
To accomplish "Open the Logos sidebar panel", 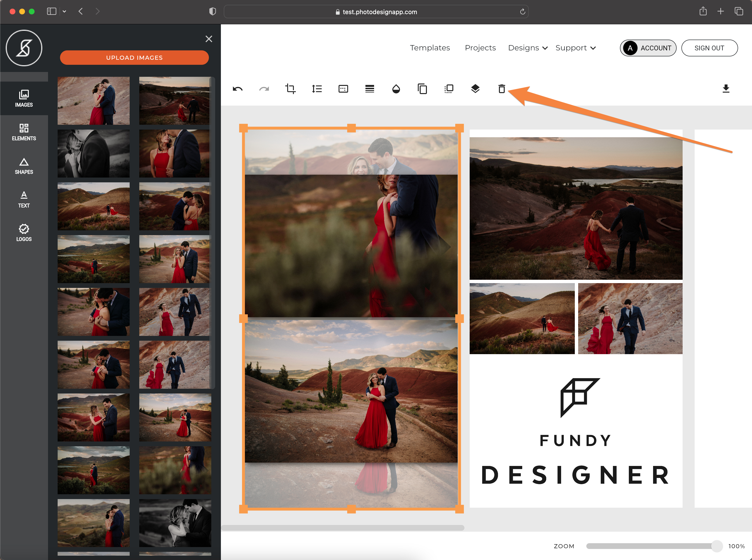I will click(x=24, y=232).
